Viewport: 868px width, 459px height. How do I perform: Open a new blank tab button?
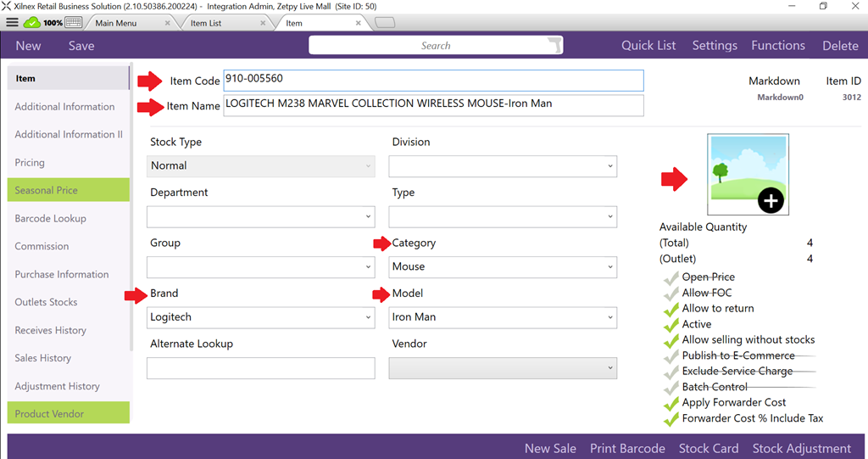click(x=386, y=23)
